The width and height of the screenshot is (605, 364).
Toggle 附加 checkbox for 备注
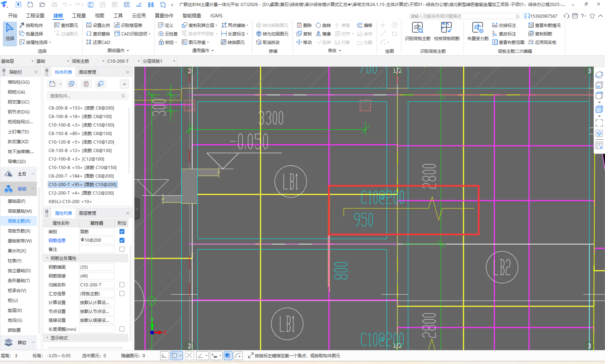click(x=122, y=249)
